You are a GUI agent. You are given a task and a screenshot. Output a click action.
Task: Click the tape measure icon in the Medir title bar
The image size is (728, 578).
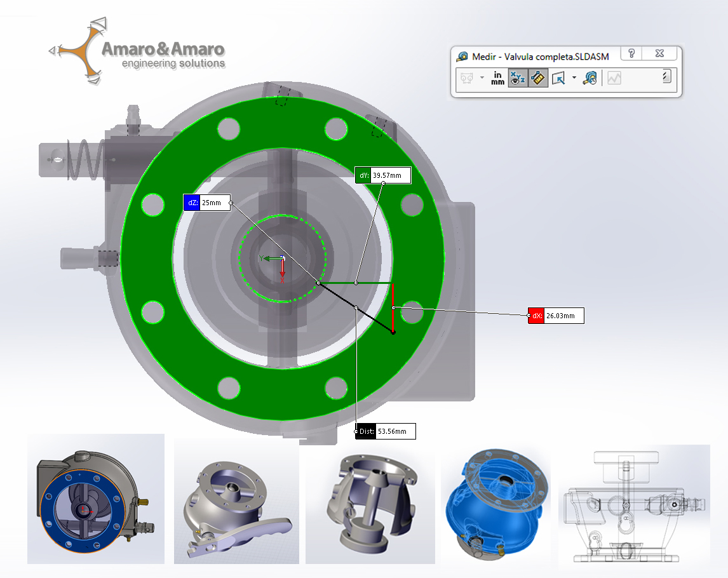462,57
